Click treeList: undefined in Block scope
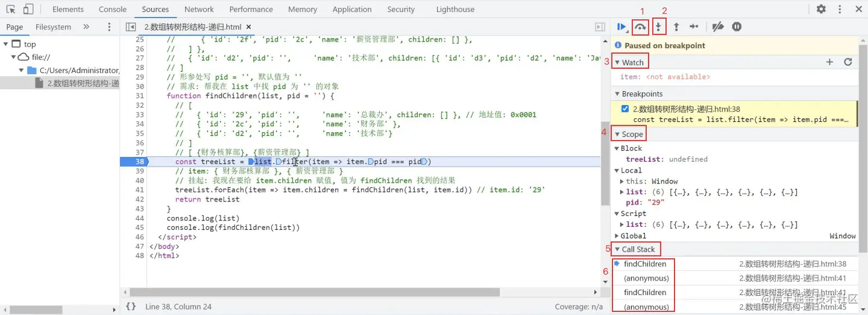The width and height of the screenshot is (868, 315). coord(667,159)
